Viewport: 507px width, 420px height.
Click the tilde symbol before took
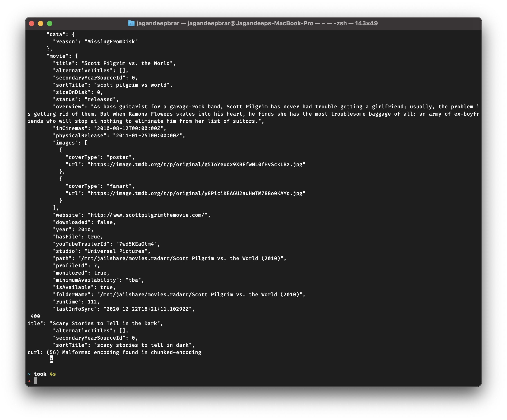(29, 374)
